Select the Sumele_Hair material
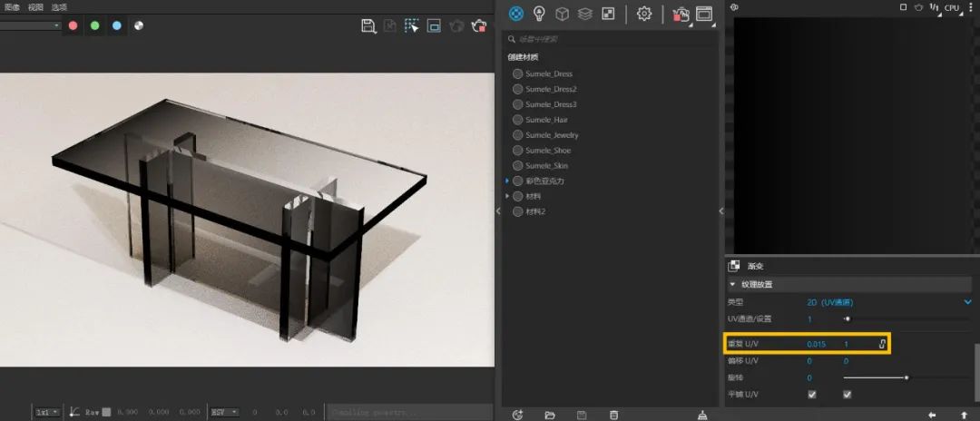 click(x=546, y=119)
